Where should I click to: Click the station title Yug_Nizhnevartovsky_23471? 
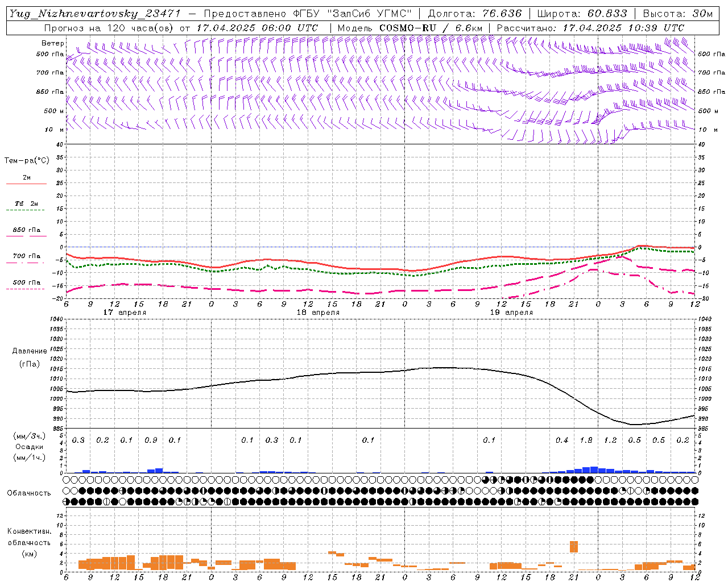[x=94, y=14]
